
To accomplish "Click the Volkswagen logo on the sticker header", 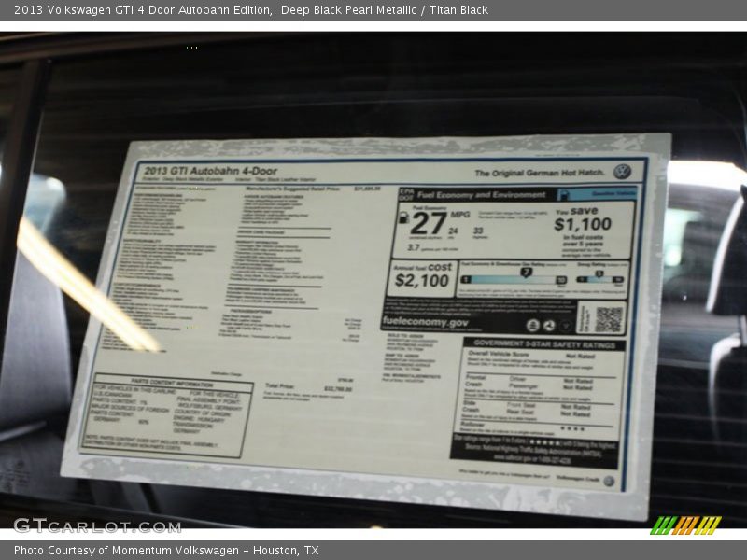I will coord(623,172).
